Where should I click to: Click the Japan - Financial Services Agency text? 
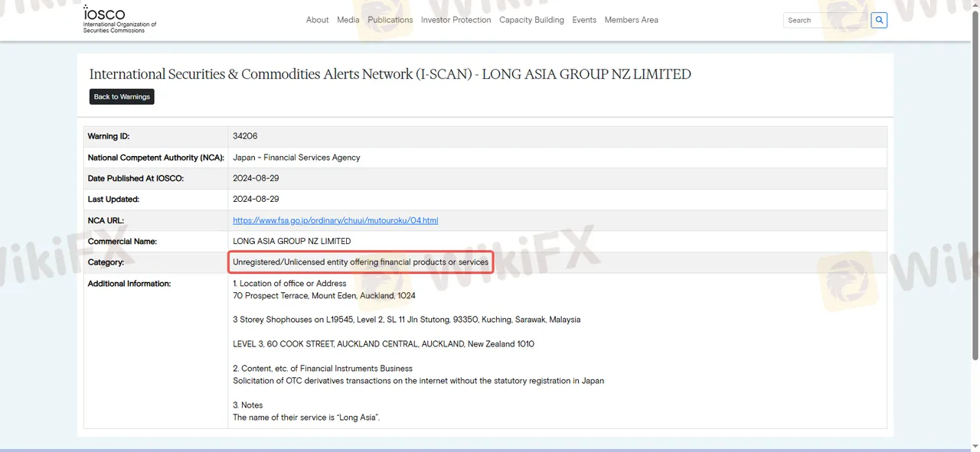[x=296, y=158]
